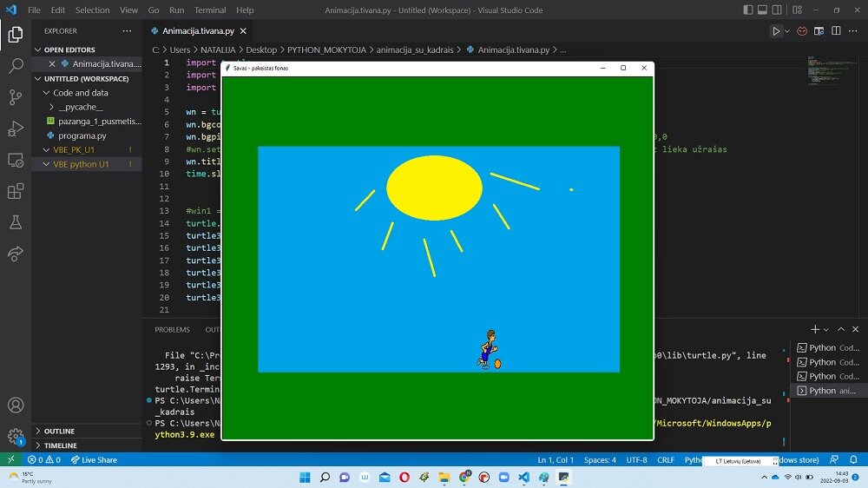The width and height of the screenshot is (868, 488).
Task: Expand the __pycache__ folder
Action: pyautogui.click(x=80, y=107)
